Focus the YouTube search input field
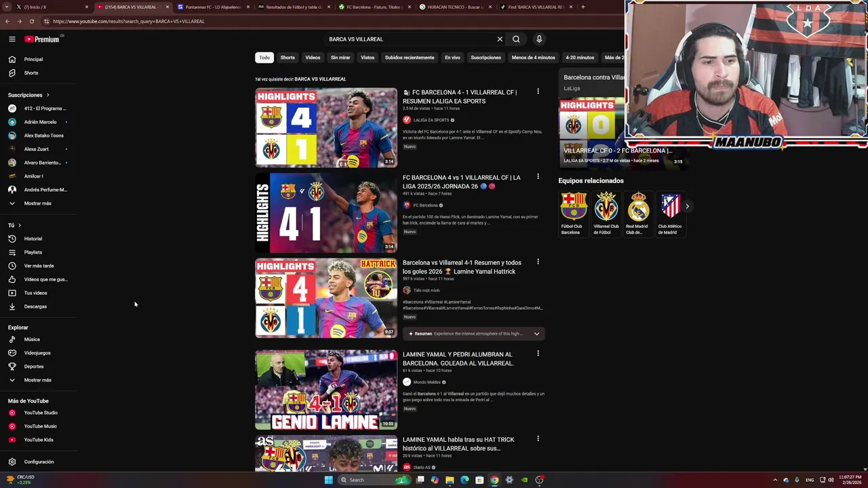This screenshot has height=488, width=868. pyautogui.click(x=410, y=39)
